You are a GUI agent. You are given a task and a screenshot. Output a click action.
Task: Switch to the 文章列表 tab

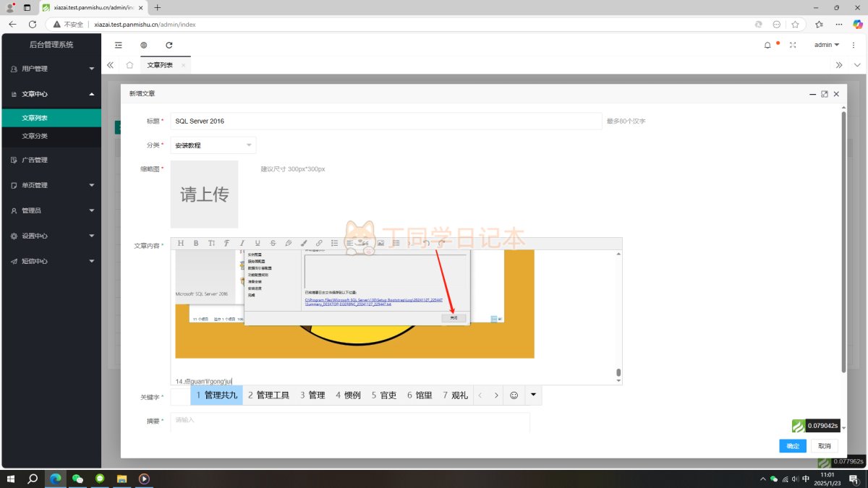point(160,65)
